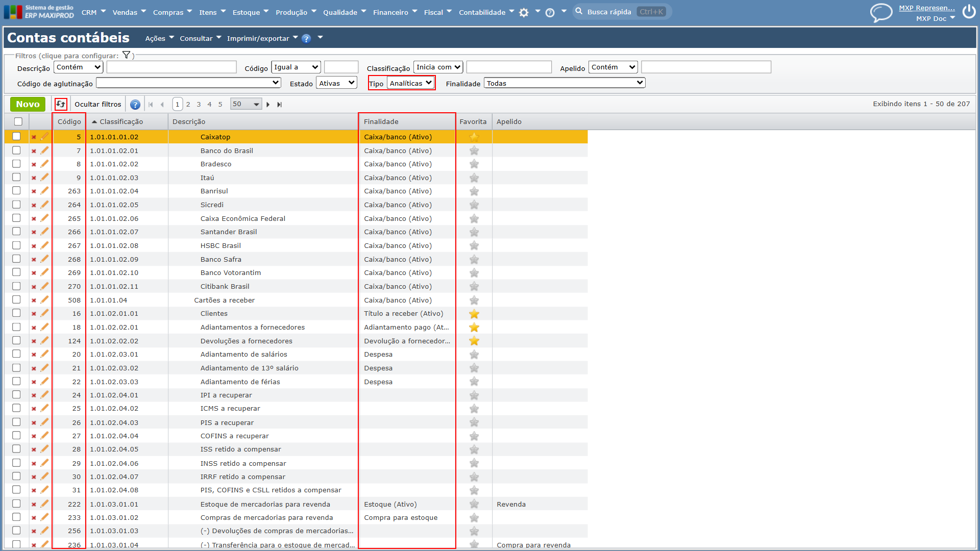Open the Finalidade dropdown showing Todas
This screenshot has height=551, width=980.
pyautogui.click(x=565, y=83)
